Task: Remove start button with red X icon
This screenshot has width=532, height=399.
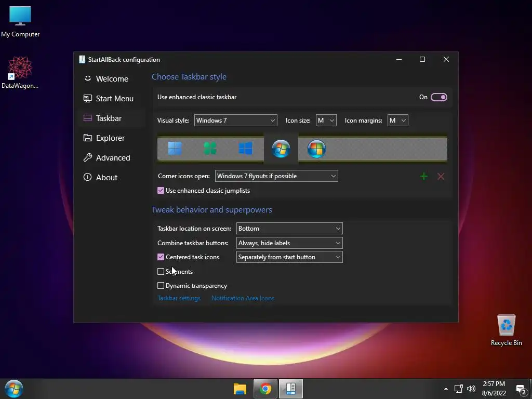Action: point(441,176)
